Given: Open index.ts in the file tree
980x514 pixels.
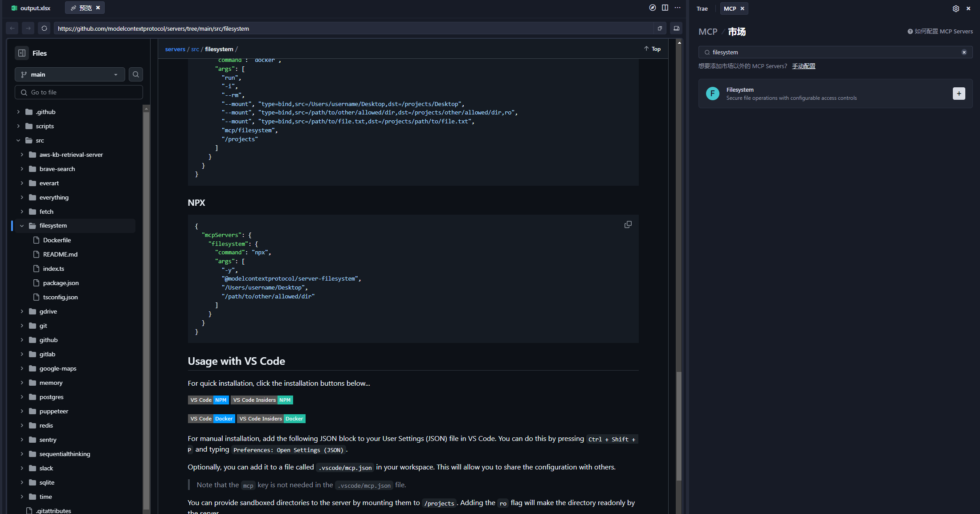Looking at the screenshot, I should pyautogui.click(x=53, y=269).
